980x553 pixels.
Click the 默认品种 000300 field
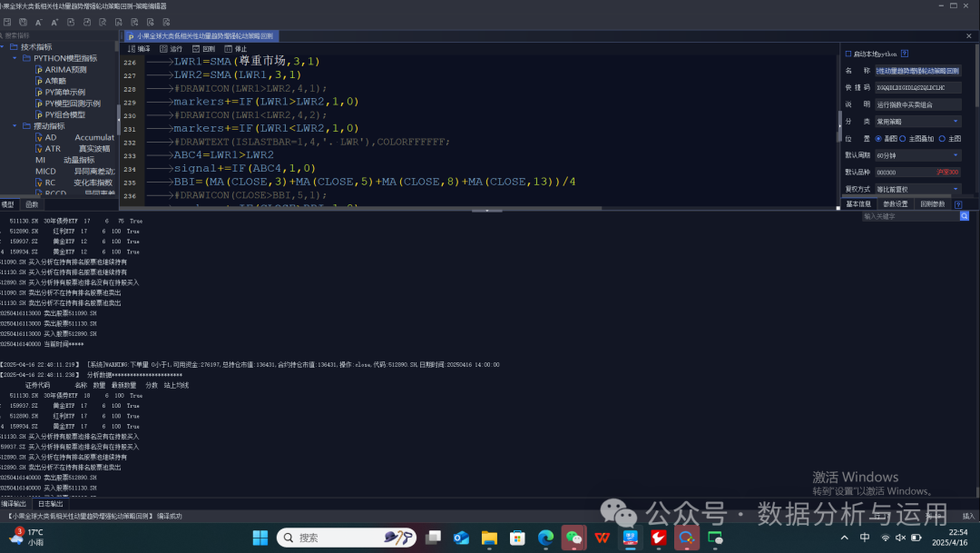[917, 172]
